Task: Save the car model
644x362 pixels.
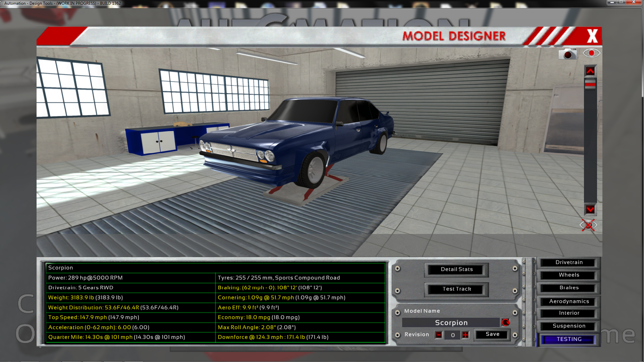Action: [x=492, y=334]
